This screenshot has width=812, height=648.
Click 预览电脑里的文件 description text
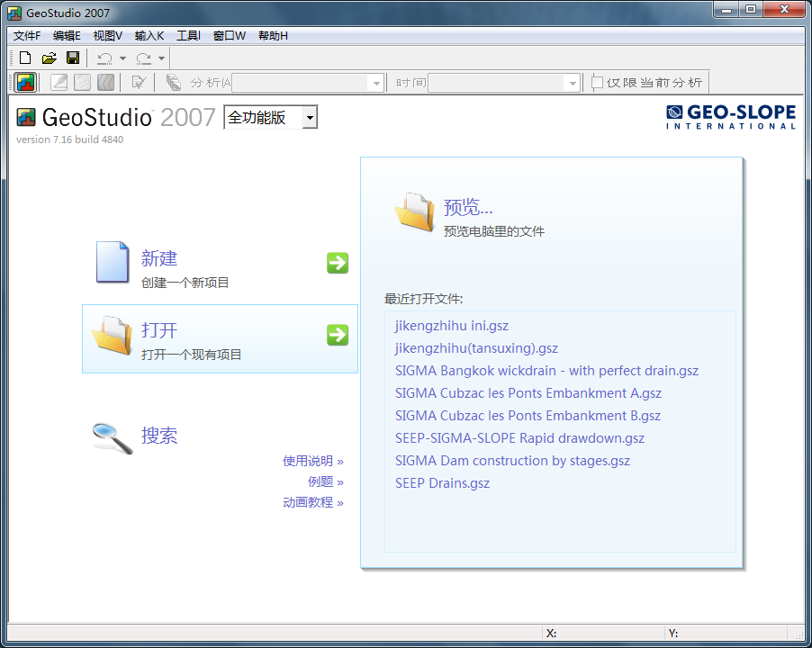pyautogui.click(x=494, y=231)
